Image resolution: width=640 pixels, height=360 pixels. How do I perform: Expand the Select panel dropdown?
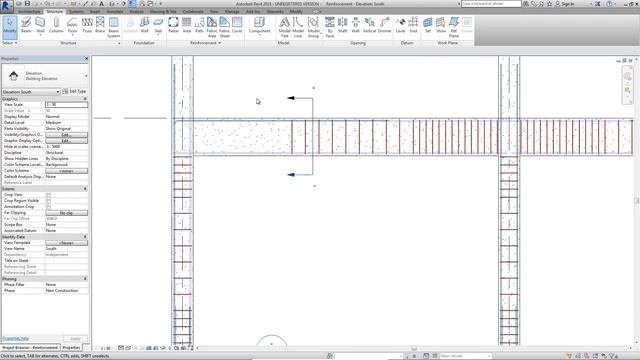[10, 43]
